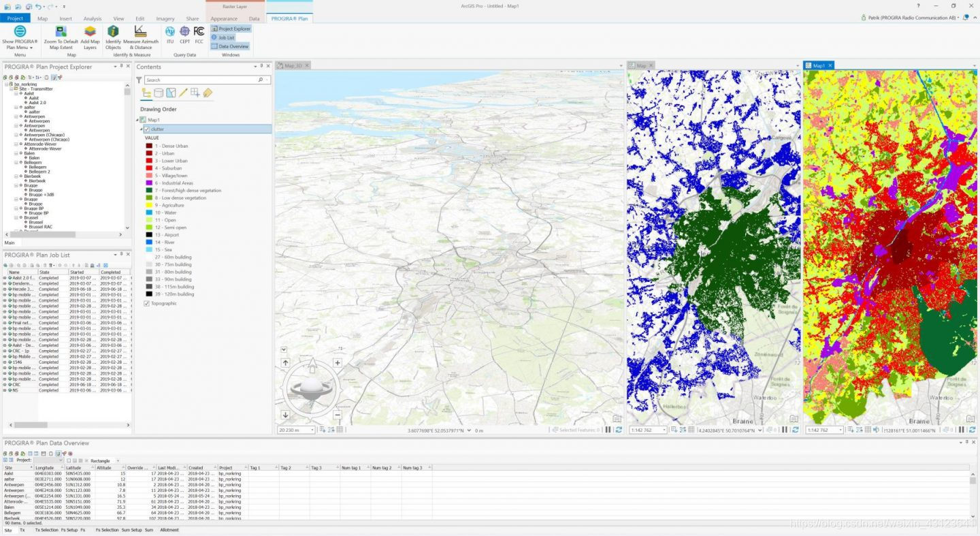
Task: Open the Contents panel options dropdown
Action: [x=255, y=67]
